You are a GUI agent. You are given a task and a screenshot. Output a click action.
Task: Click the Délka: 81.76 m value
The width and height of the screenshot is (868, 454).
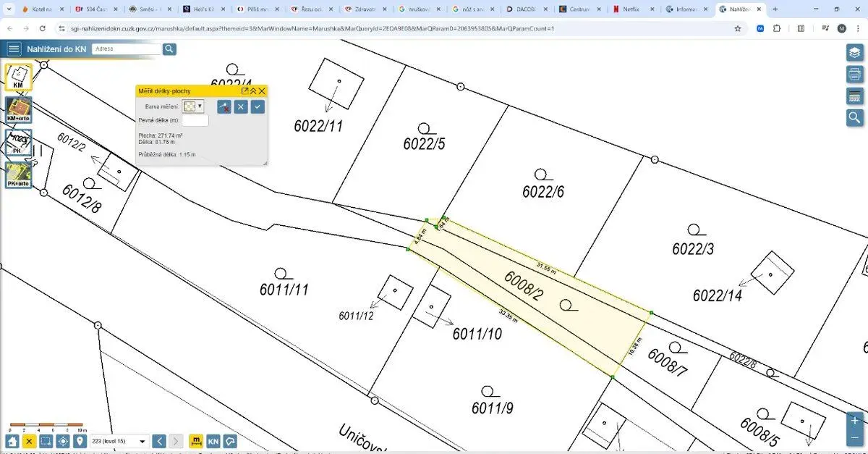156,142
